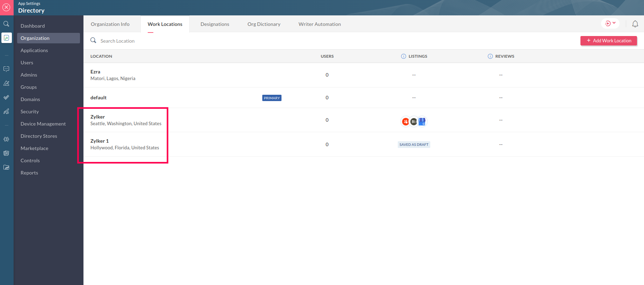Click the SAVED AS DRAFT badge
This screenshot has width=644, height=285.
[x=414, y=144]
